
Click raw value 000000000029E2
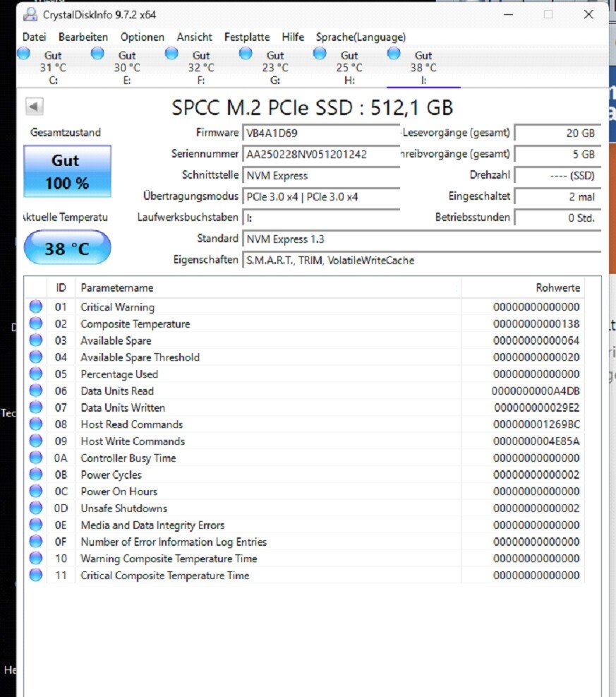click(x=537, y=407)
